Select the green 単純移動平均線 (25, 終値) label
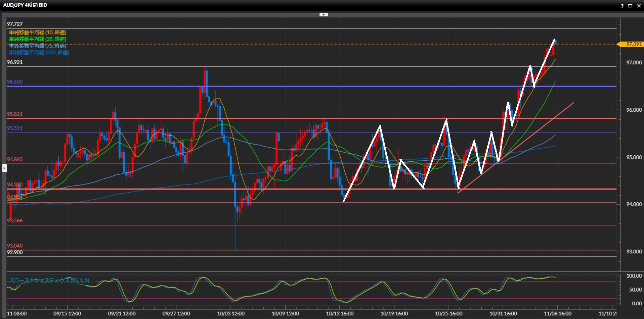644x319 pixels. point(38,39)
